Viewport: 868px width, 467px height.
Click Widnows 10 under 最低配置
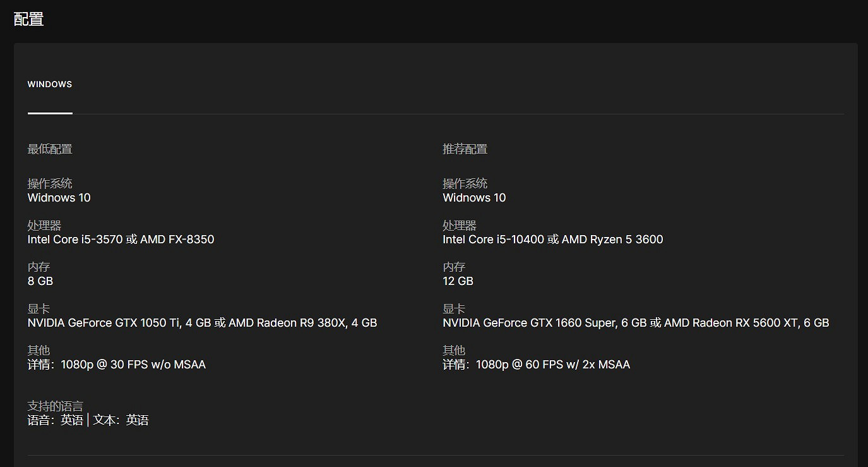coord(59,198)
